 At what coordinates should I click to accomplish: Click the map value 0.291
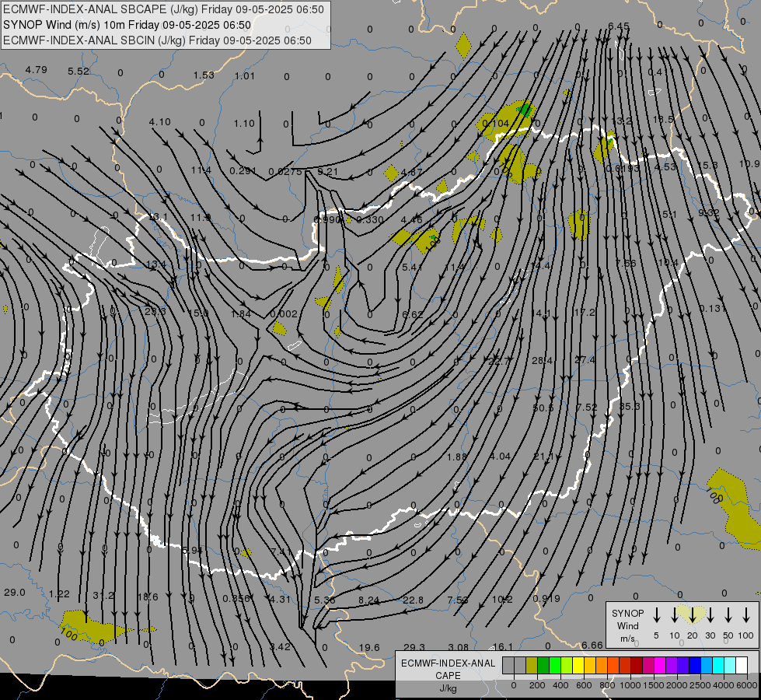(x=243, y=170)
